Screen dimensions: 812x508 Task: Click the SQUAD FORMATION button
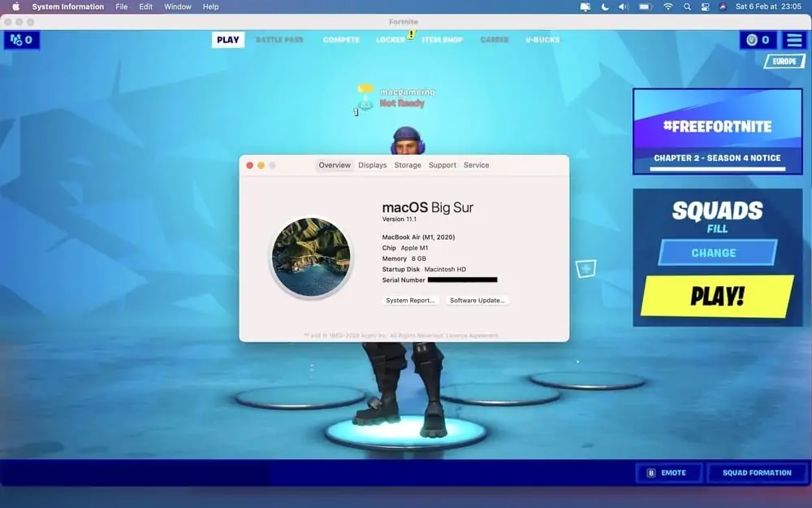coord(757,473)
